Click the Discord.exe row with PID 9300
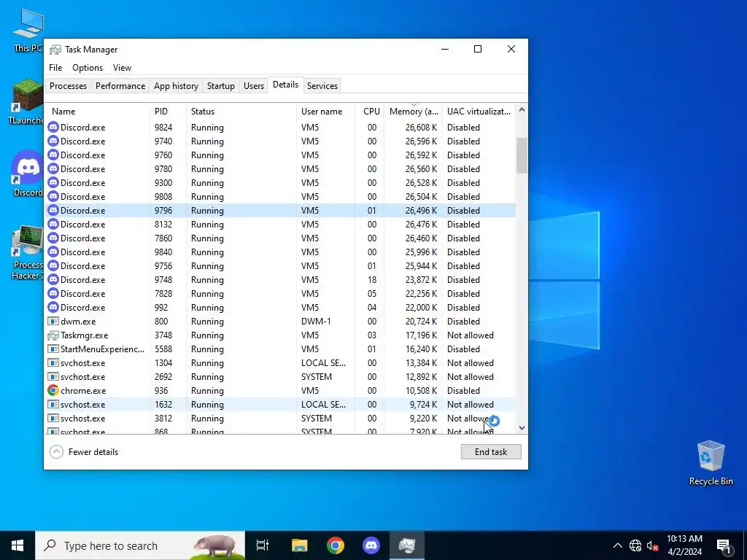The height and width of the screenshot is (560, 747). tap(281, 182)
